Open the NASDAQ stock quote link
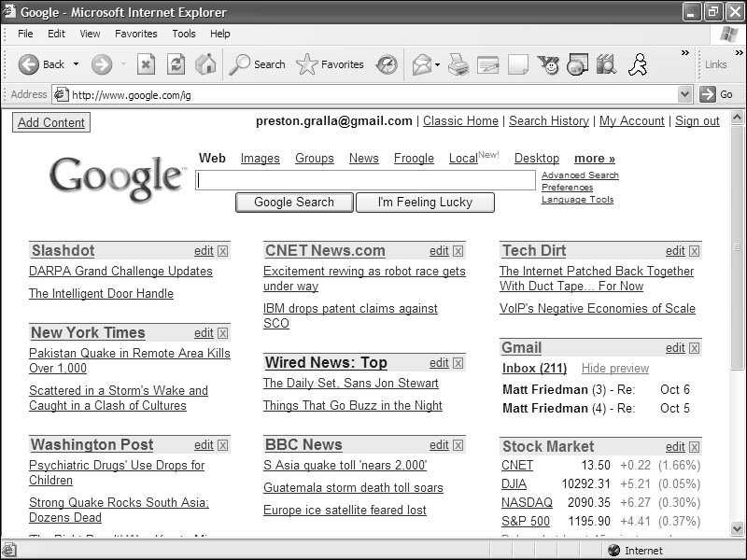Image resolution: width=747 pixels, height=560 pixels. (x=527, y=503)
